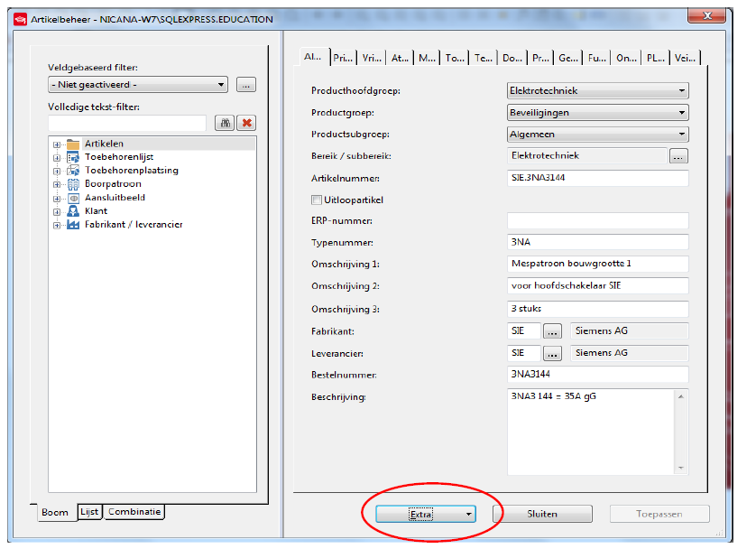Click the Fabrikant / leverancier factory icon

click(73, 225)
